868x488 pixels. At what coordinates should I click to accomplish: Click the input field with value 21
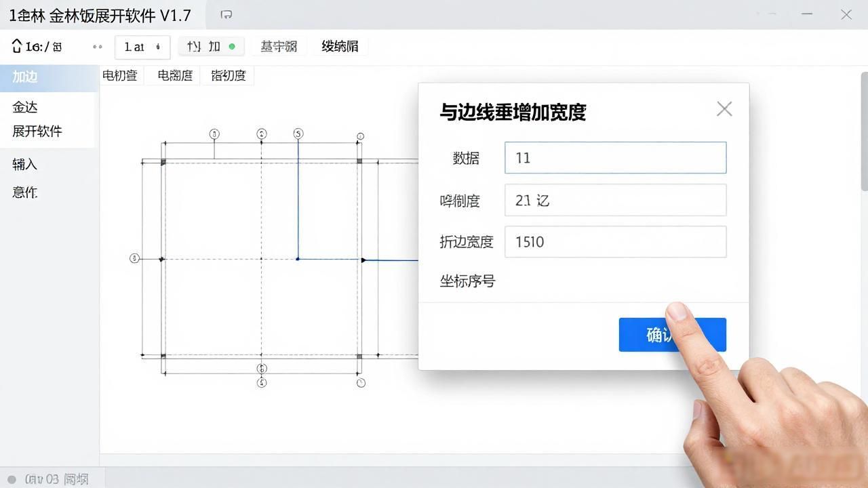tap(615, 201)
